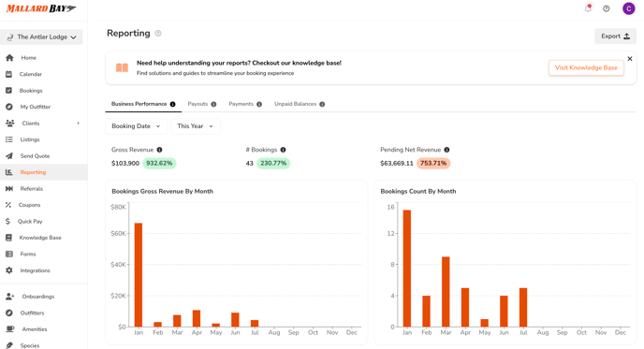Click the Export button

point(615,36)
